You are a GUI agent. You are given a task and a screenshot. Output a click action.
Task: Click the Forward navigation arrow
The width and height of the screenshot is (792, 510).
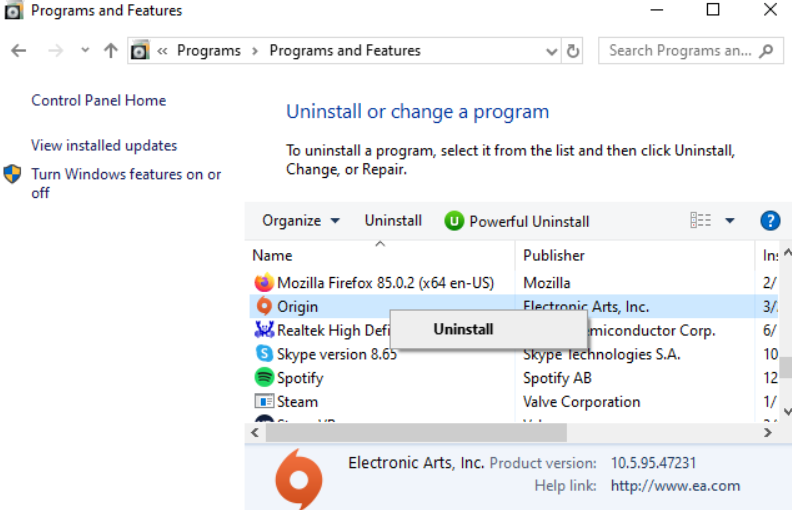(56, 50)
